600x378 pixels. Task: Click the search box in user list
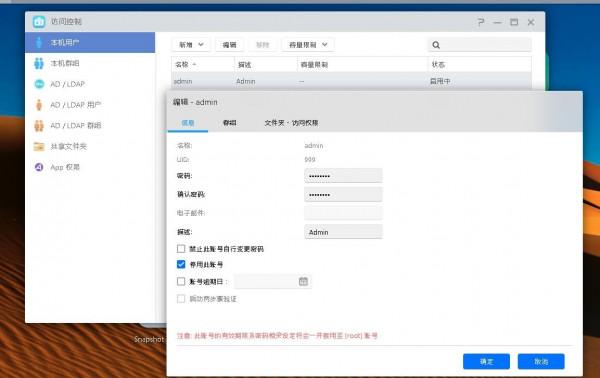click(x=479, y=45)
